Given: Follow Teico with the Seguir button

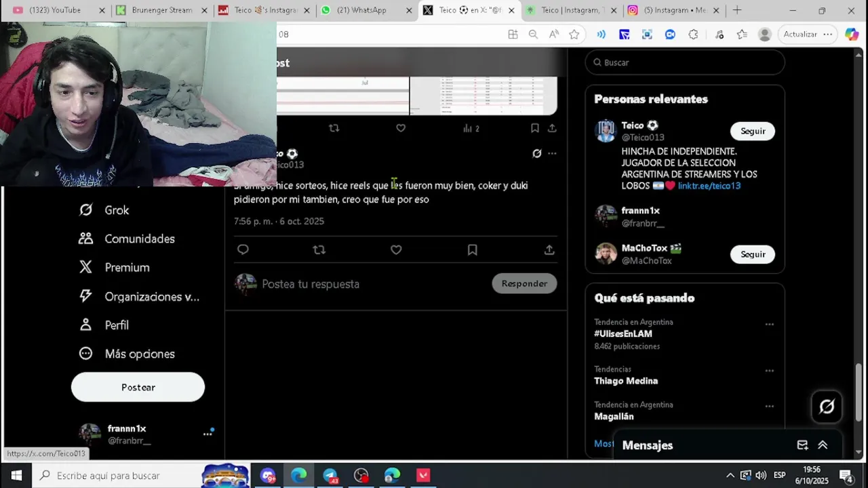Looking at the screenshot, I should tap(753, 131).
